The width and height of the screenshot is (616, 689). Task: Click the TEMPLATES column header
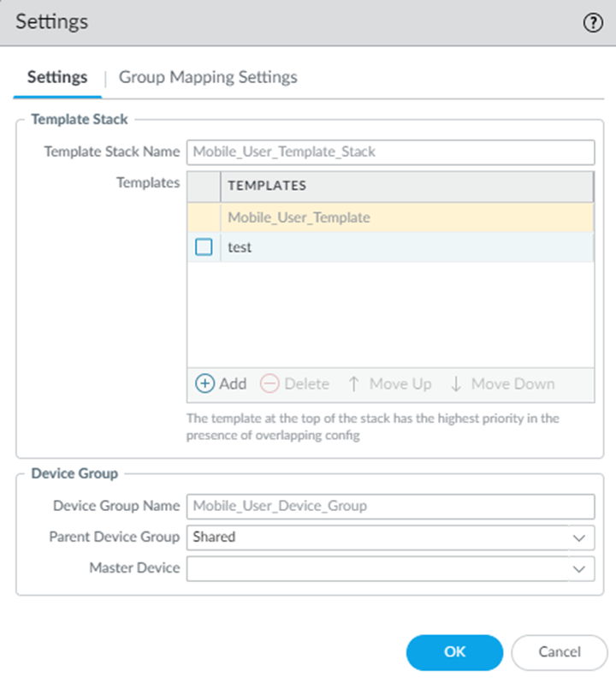tap(406, 186)
